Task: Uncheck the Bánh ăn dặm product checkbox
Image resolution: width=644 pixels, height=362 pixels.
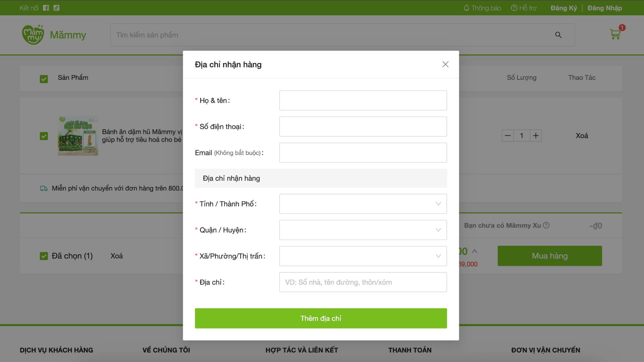Action: pos(44,136)
